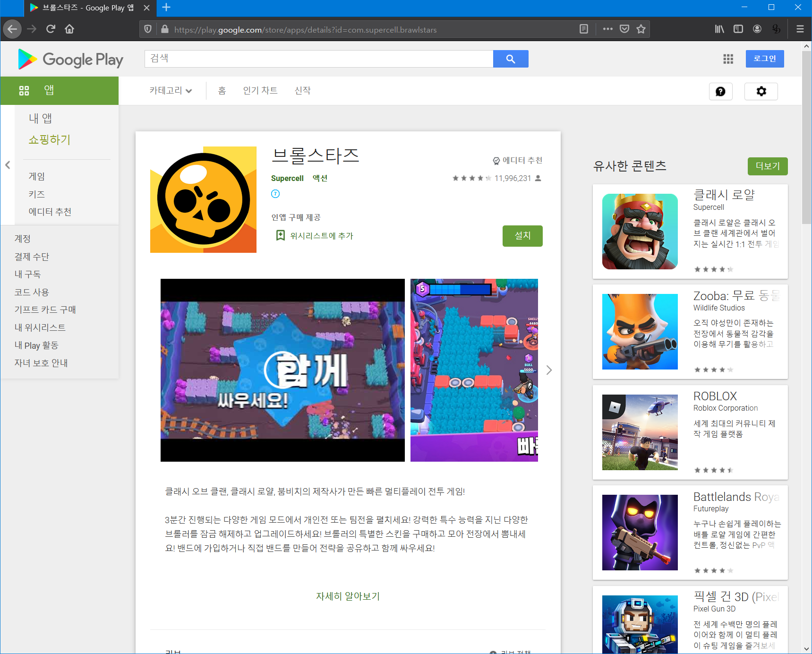
Task: Open 내 구독 link in sidebar
Action: tap(27, 274)
